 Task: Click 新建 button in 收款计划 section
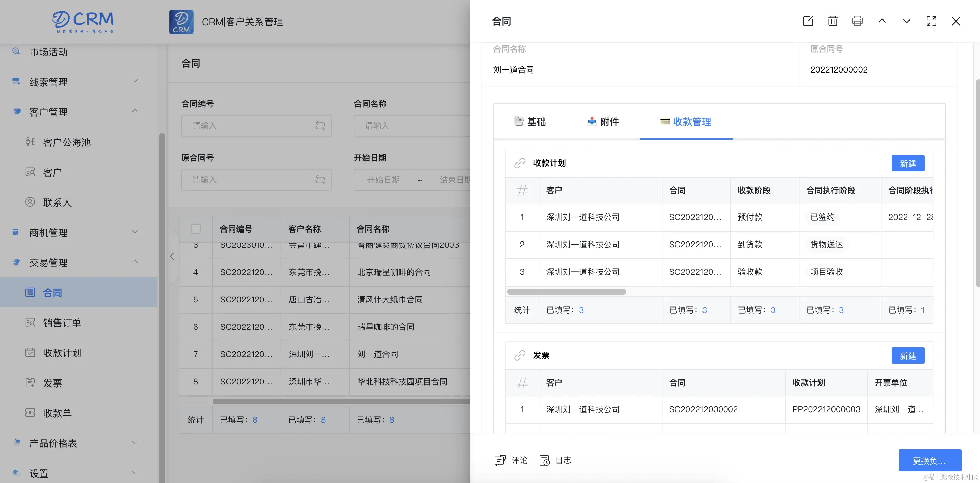(x=907, y=164)
